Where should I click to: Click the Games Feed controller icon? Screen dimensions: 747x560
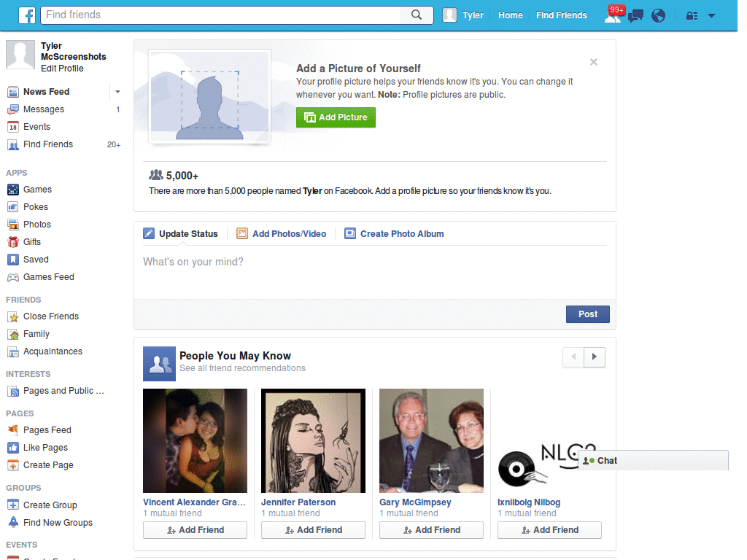13,278
